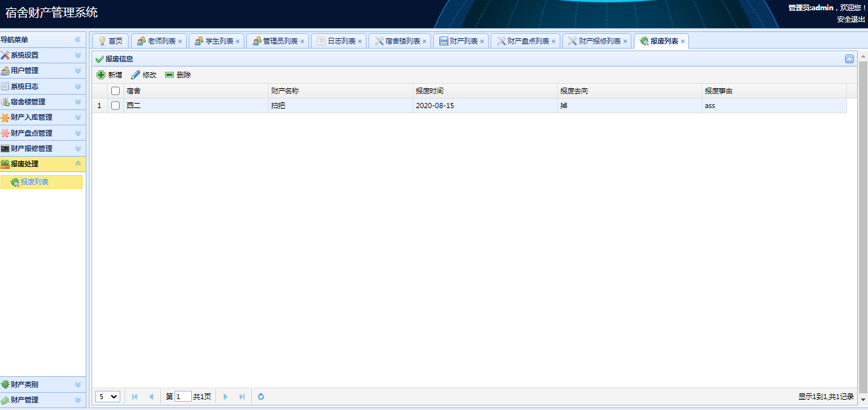Click the 删除 delete icon
Screen dimensions: 868x410
170,75
